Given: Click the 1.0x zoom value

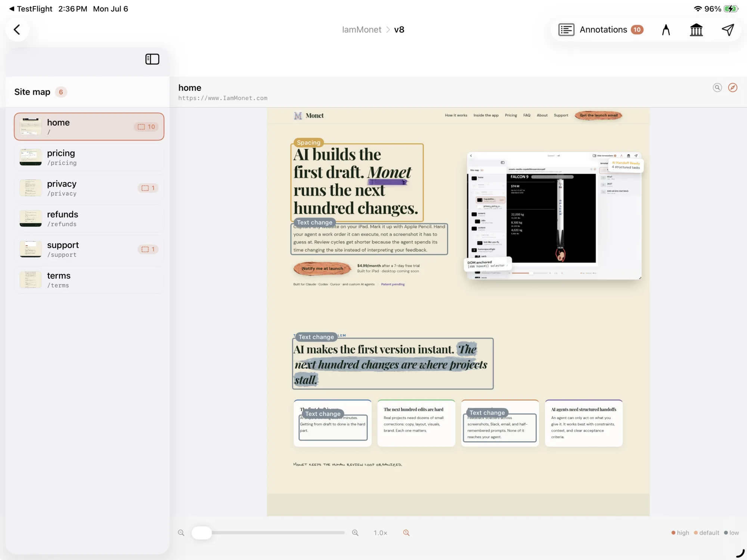Looking at the screenshot, I should pyautogui.click(x=380, y=533).
